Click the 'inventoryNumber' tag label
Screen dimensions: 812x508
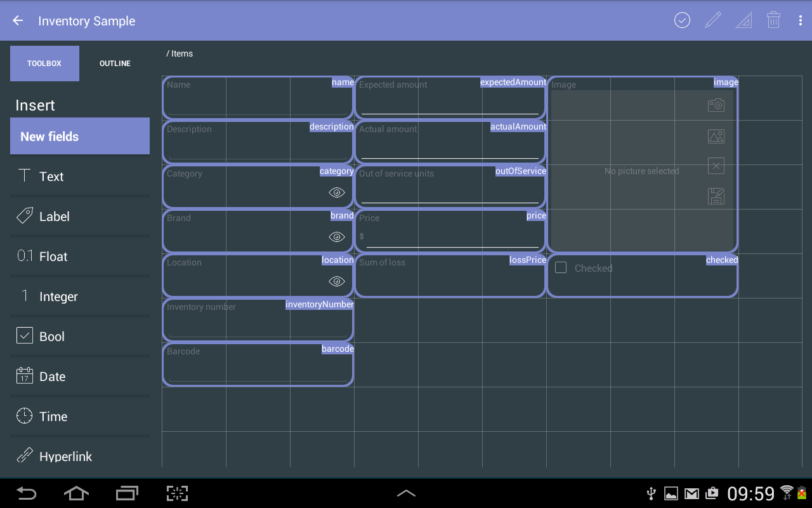(x=319, y=304)
